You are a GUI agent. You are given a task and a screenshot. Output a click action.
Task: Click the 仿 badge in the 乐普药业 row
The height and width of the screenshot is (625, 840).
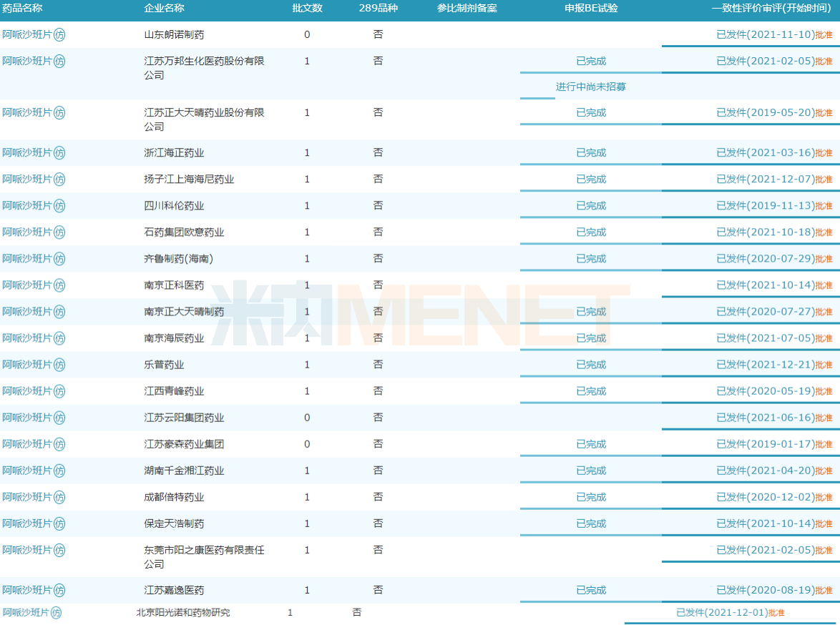pyautogui.click(x=59, y=365)
